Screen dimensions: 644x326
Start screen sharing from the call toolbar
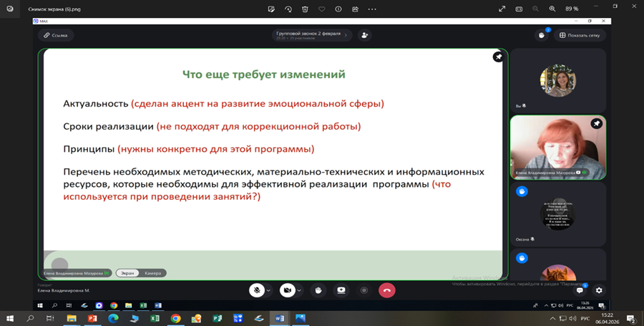coord(341,290)
